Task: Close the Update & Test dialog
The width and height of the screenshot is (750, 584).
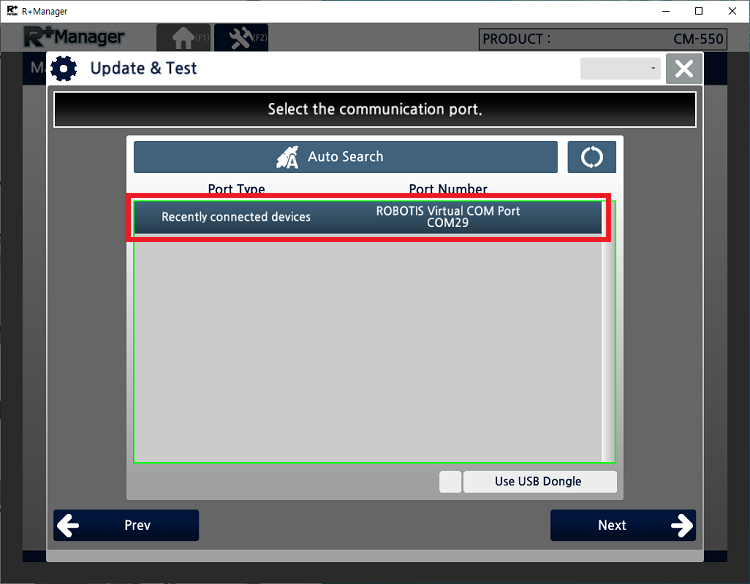Action: [684, 68]
